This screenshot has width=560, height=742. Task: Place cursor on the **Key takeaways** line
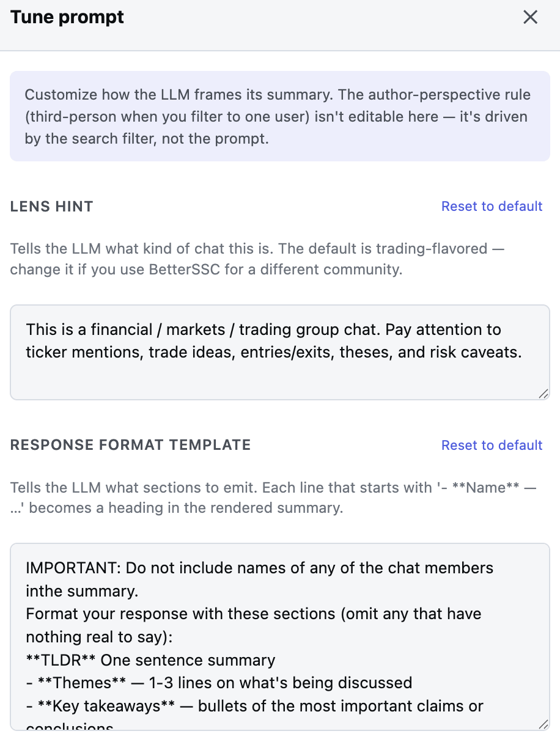(255, 706)
